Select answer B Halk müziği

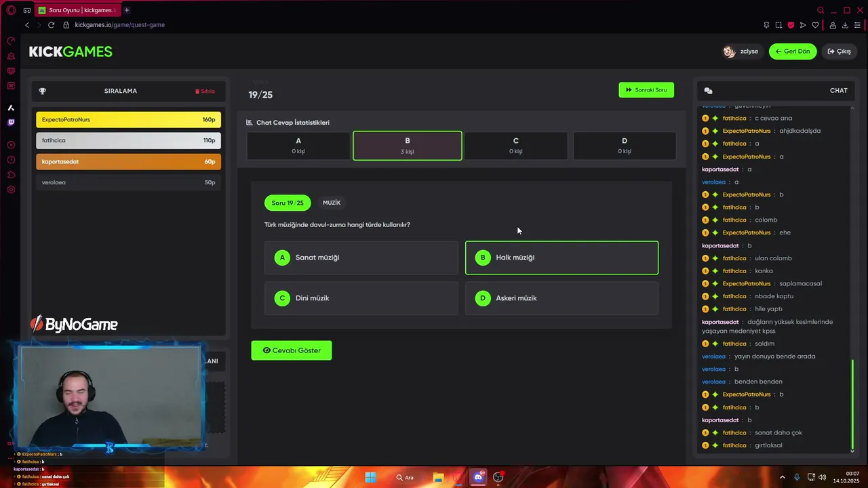pyautogui.click(x=561, y=258)
